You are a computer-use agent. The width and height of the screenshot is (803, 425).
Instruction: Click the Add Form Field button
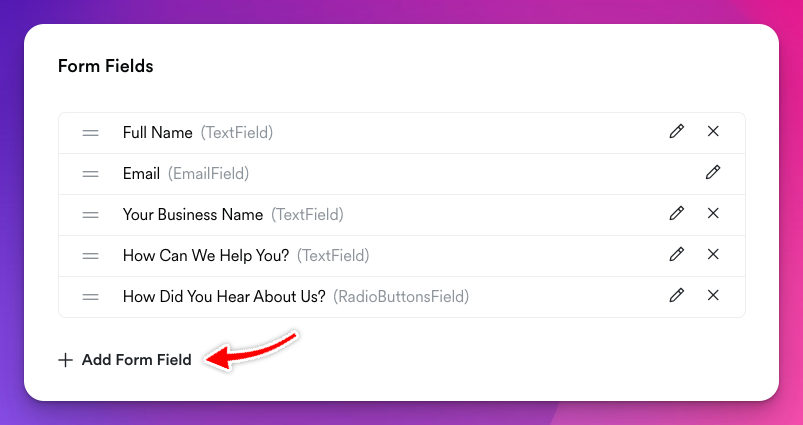coord(125,360)
